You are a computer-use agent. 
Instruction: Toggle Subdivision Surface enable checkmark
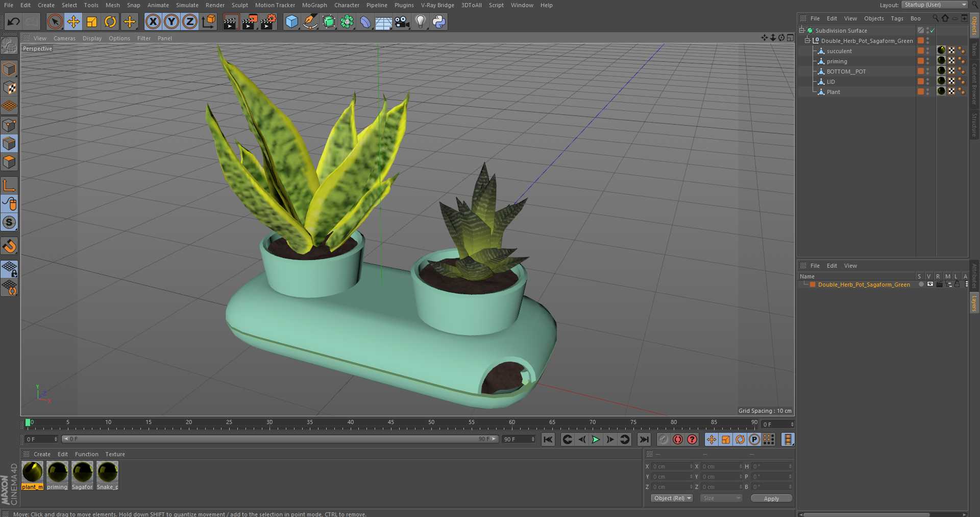pyautogui.click(x=933, y=31)
